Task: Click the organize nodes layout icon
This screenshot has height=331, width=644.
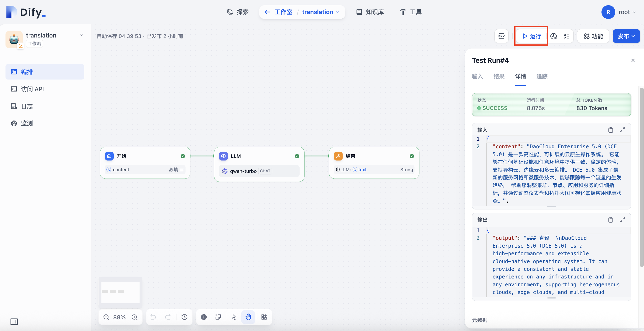Action: pos(264,317)
